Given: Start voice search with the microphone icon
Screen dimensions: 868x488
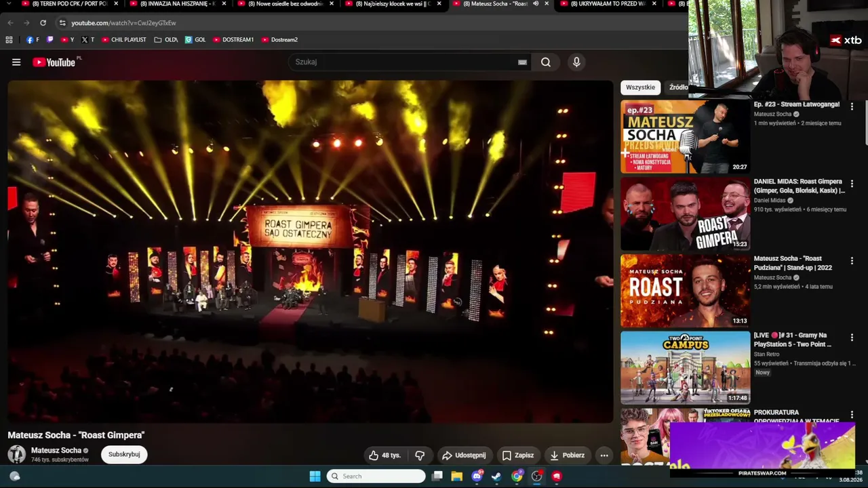Looking at the screenshot, I should point(576,62).
